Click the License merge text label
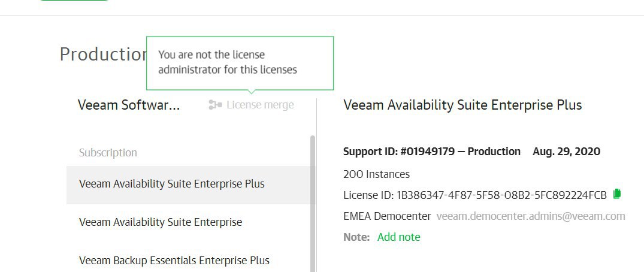Image resolution: width=644 pixels, height=272 pixels. (260, 105)
